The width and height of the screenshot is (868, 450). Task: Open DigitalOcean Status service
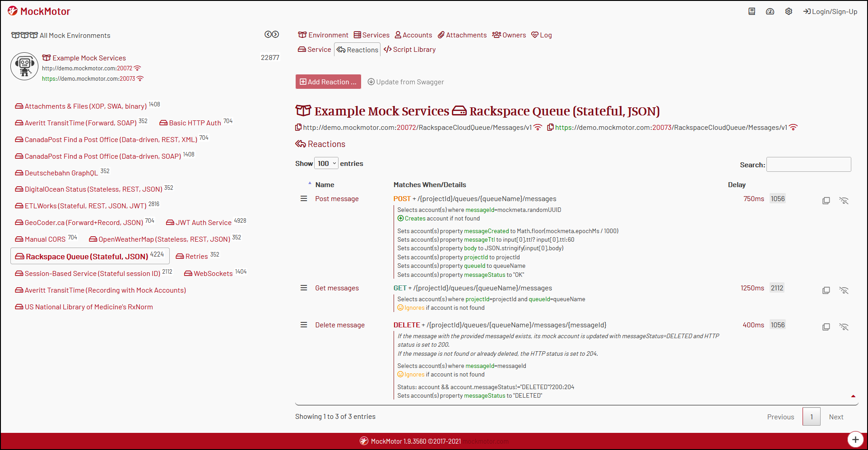(x=88, y=189)
